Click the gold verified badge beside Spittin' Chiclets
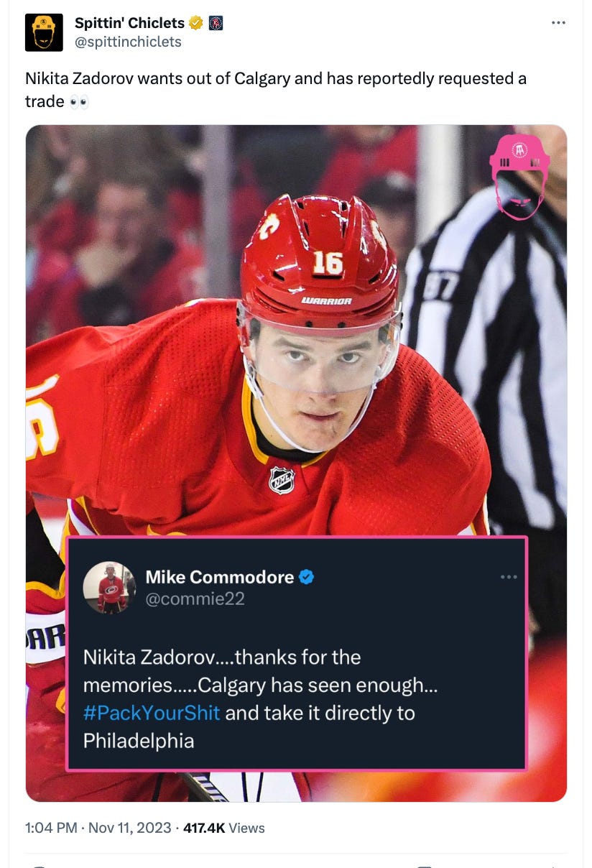The width and height of the screenshot is (592, 868). click(x=195, y=24)
